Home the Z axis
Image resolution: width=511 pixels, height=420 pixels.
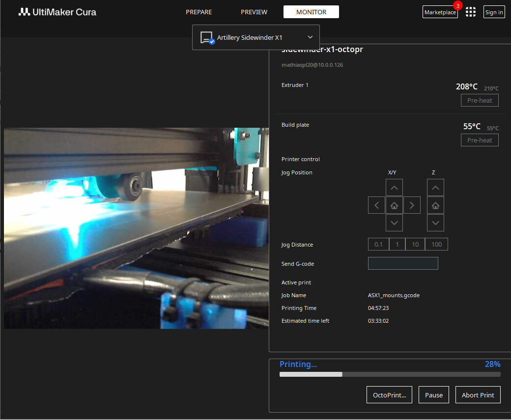click(435, 205)
